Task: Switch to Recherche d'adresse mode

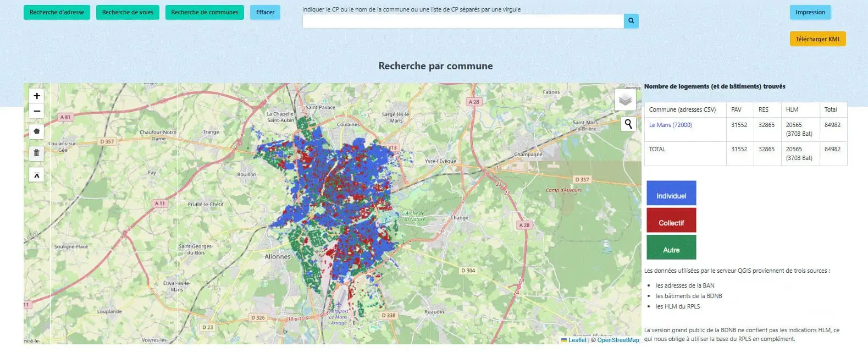Action: [x=57, y=12]
